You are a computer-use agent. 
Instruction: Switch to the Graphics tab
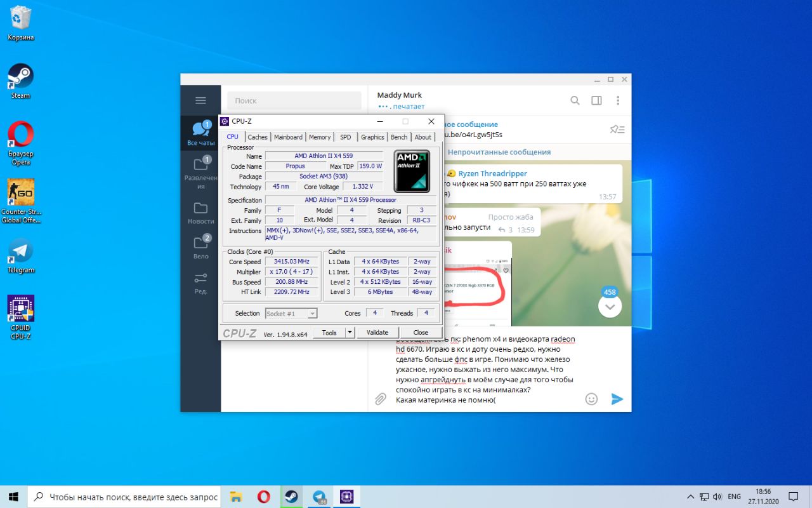[372, 137]
